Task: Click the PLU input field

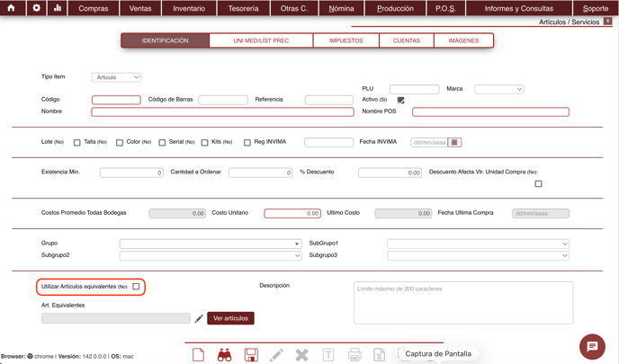Action: coord(414,90)
